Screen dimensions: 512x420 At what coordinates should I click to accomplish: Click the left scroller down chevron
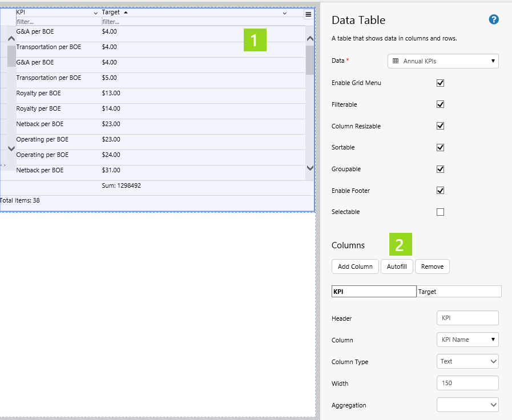[x=11, y=148]
